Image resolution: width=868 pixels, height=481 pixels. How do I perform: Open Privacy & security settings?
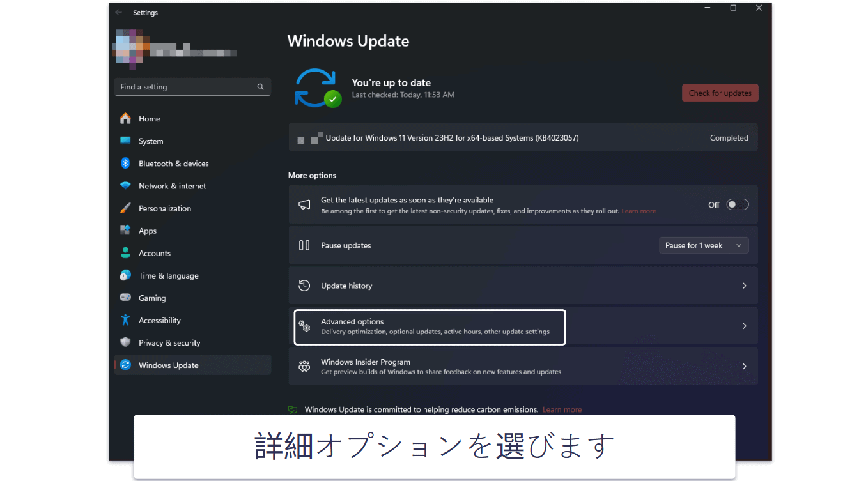click(192, 342)
